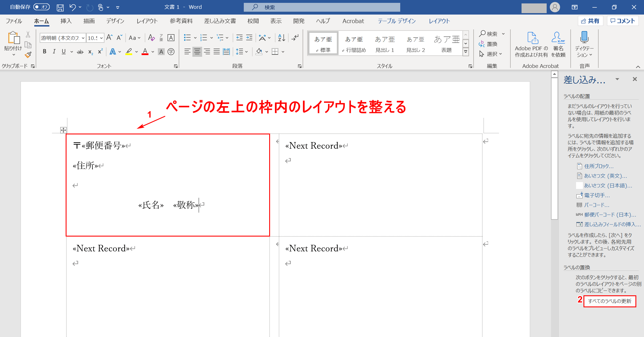Apply the red font color swatch
Screen dimensions: 644x337
pyautogui.click(x=145, y=52)
